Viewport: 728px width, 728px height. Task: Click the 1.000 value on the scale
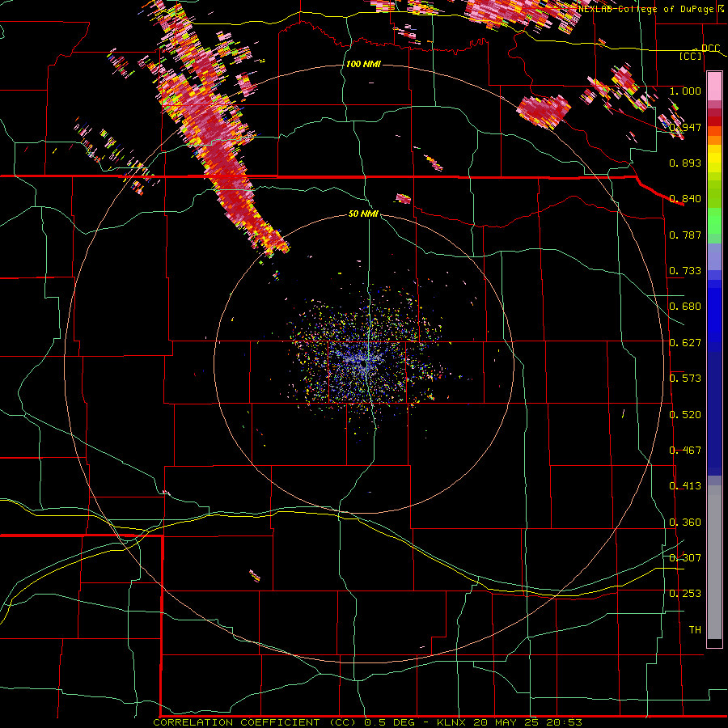tap(685, 91)
